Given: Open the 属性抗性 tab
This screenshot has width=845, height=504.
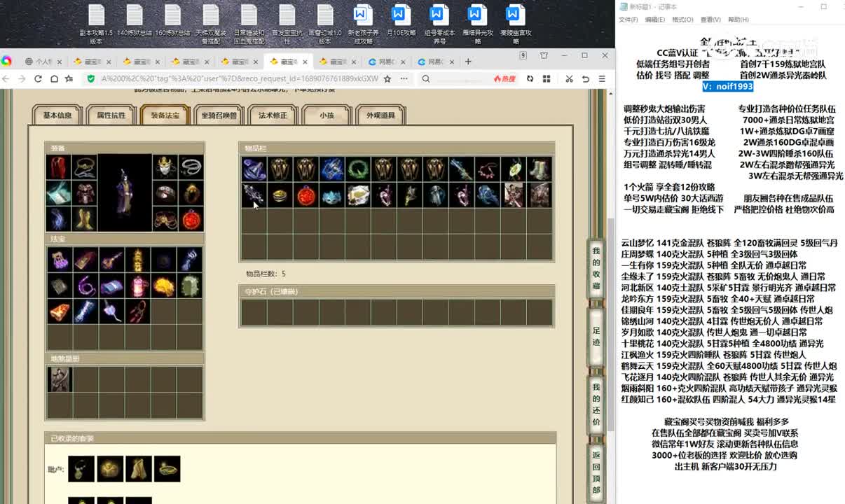Looking at the screenshot, I should pos(111,115).
